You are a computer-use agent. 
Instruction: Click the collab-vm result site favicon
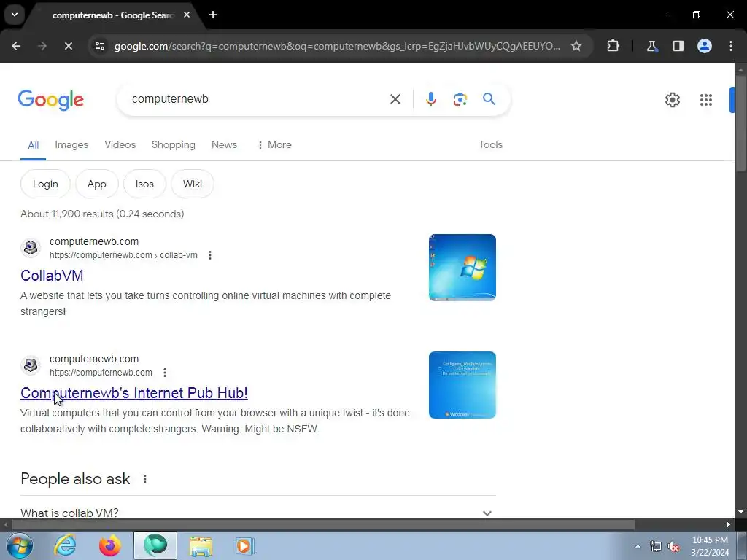pos(31,248)
